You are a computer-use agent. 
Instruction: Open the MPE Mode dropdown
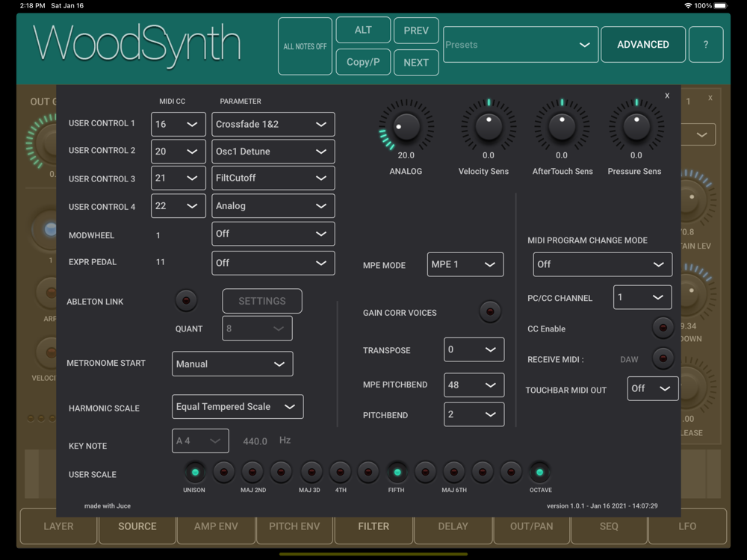pos(465,264)
